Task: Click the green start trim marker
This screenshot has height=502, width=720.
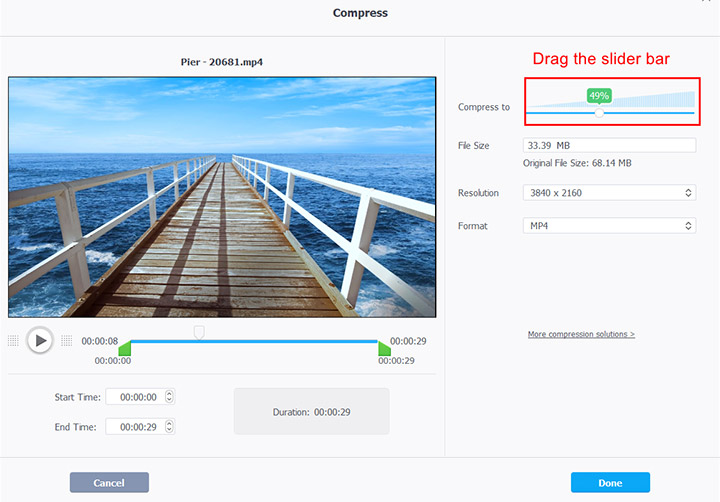Action: coord(125,349)
